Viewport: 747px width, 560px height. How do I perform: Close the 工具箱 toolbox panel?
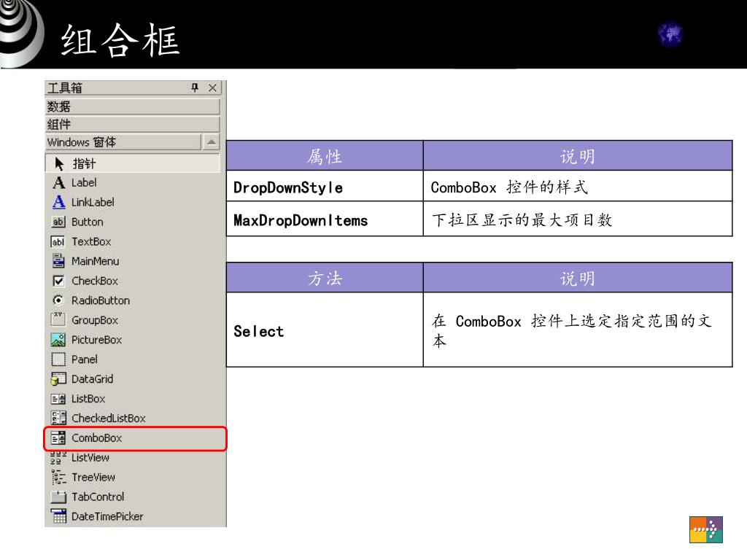(x=212, y=88)
